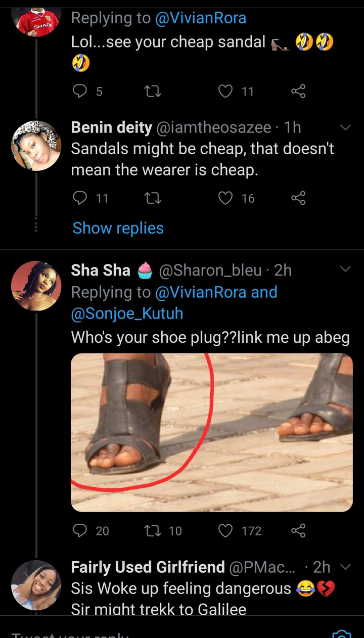Like the cheap sandal tweet
364x638 pixels.
tap(225, 91)
